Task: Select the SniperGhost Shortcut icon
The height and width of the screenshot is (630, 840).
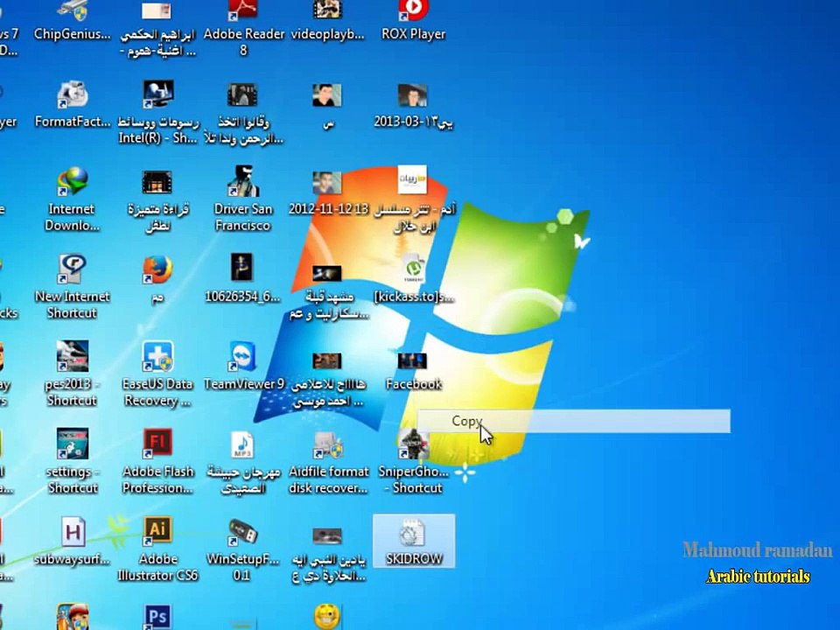Action: tap(413, 461)
